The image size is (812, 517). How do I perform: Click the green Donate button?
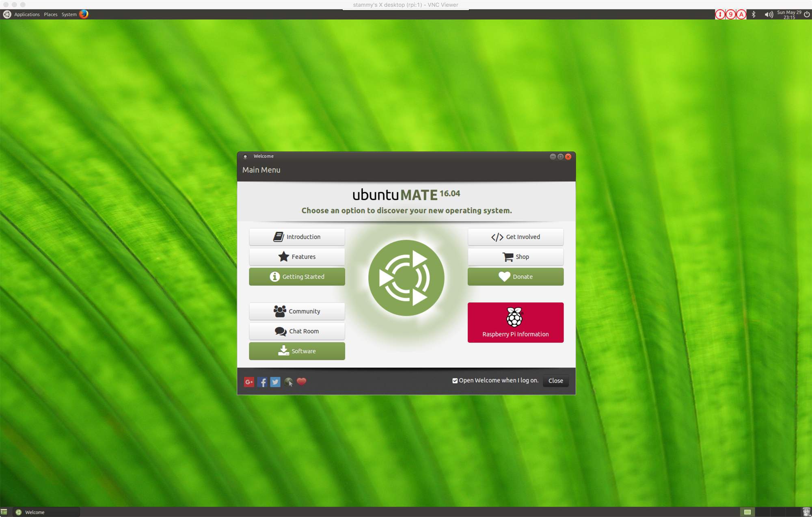pos(515,277)
